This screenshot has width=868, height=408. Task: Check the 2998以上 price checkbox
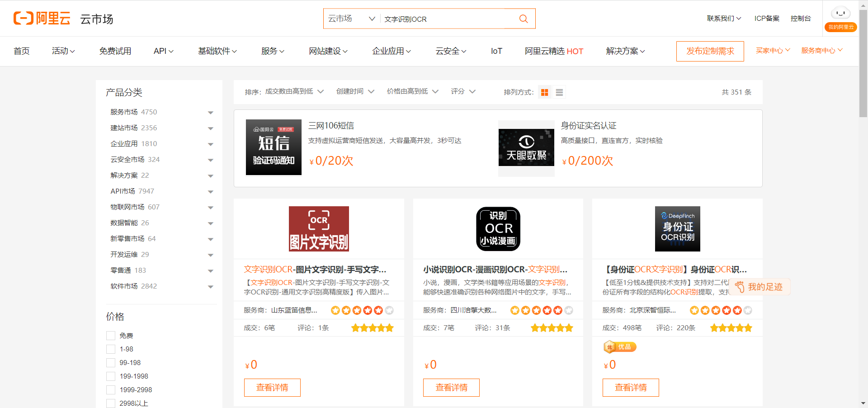(x=111, y=403)
